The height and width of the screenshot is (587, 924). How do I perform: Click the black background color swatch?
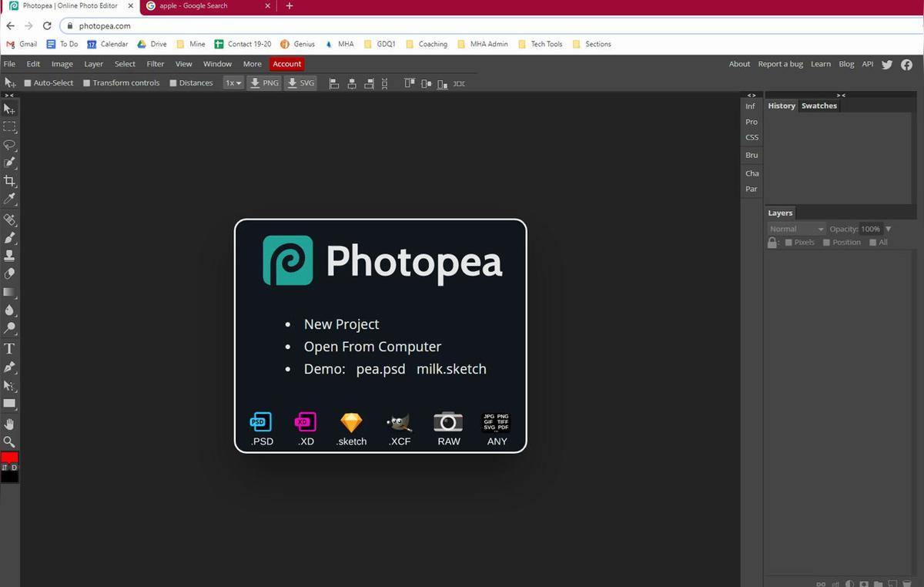[x=9, y=477]
